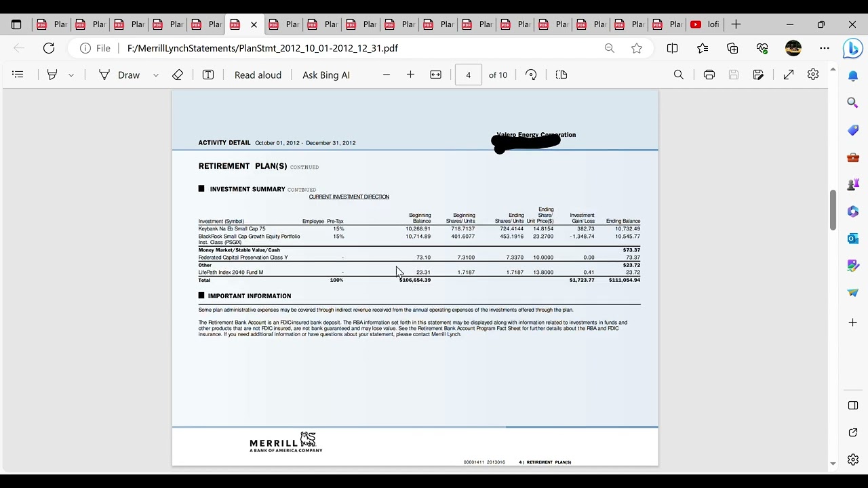Rotate the PDF page
Screen dimensions: 868x488
coord(531,75)
